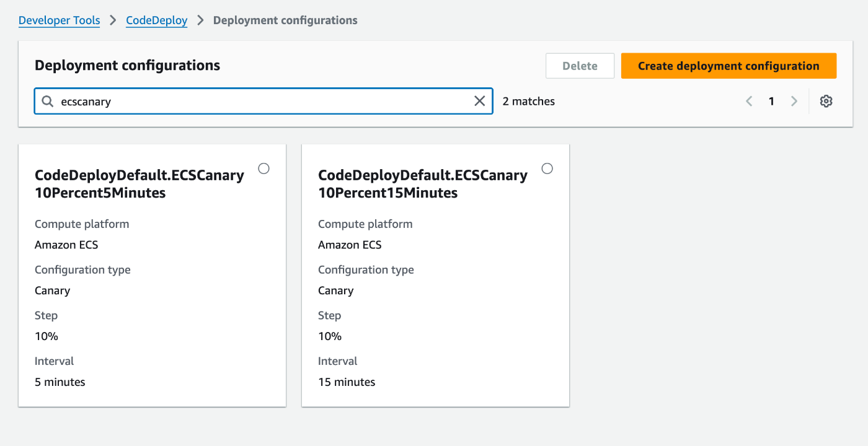This screenshot has width=868, height=446.
Task: Click the Deployment configurations breadcrumb text
Action: point(285,20)
